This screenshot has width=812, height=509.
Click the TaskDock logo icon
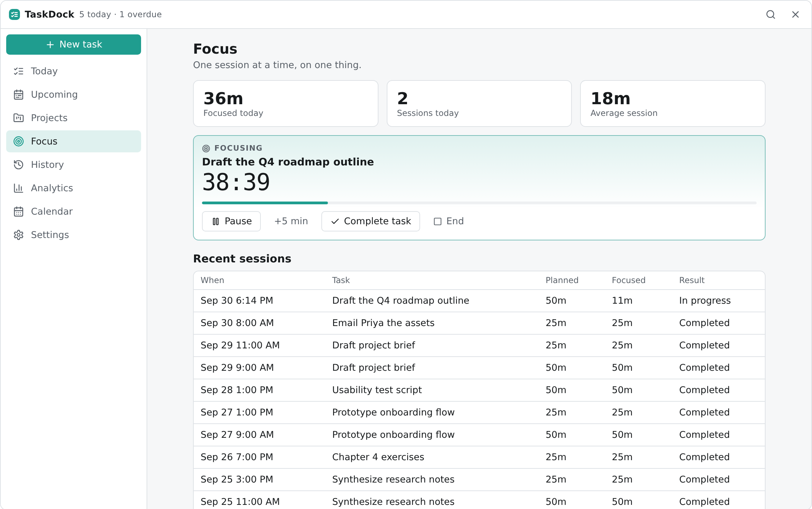[x=14, y=14]
